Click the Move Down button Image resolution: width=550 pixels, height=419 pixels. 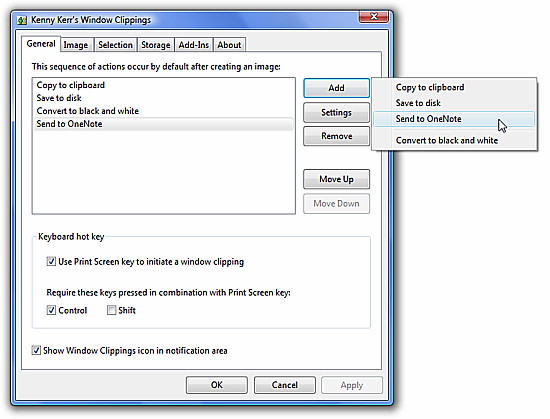coord(336,204)
